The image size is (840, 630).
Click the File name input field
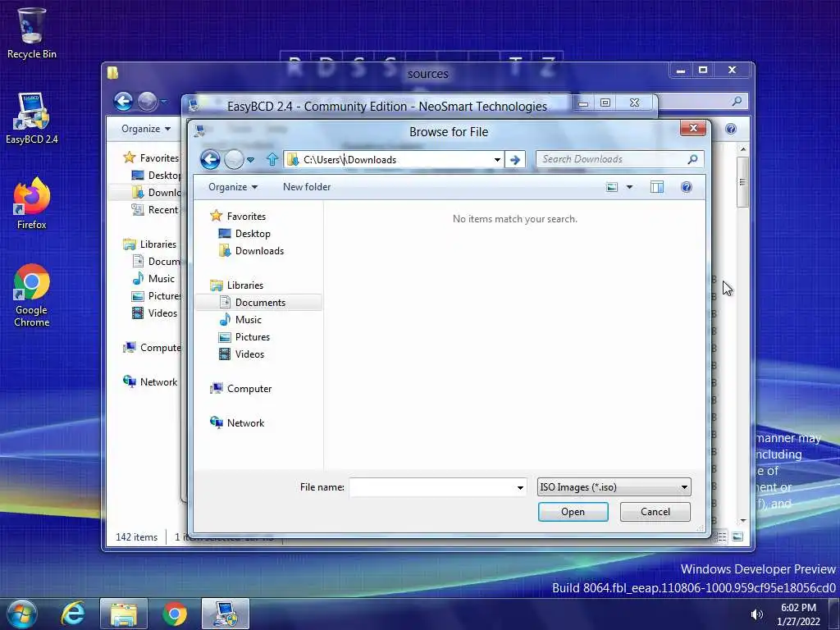tap(438, 487)
